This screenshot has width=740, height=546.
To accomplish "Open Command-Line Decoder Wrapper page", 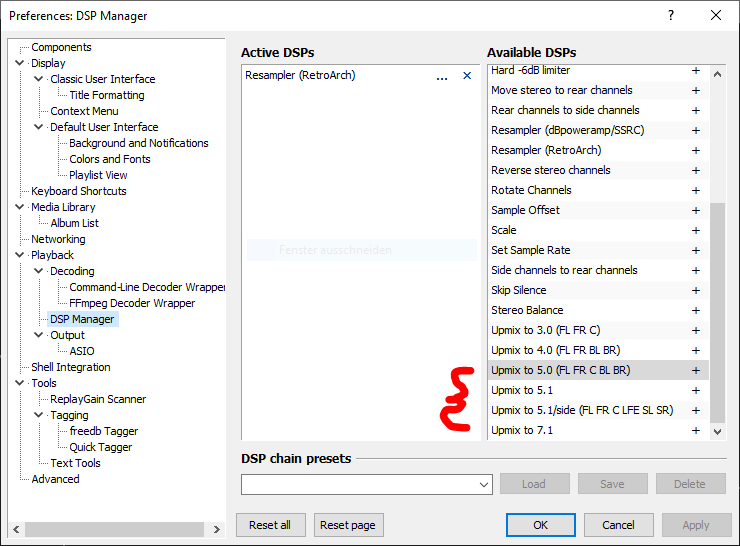I will [x=147, y=287].
